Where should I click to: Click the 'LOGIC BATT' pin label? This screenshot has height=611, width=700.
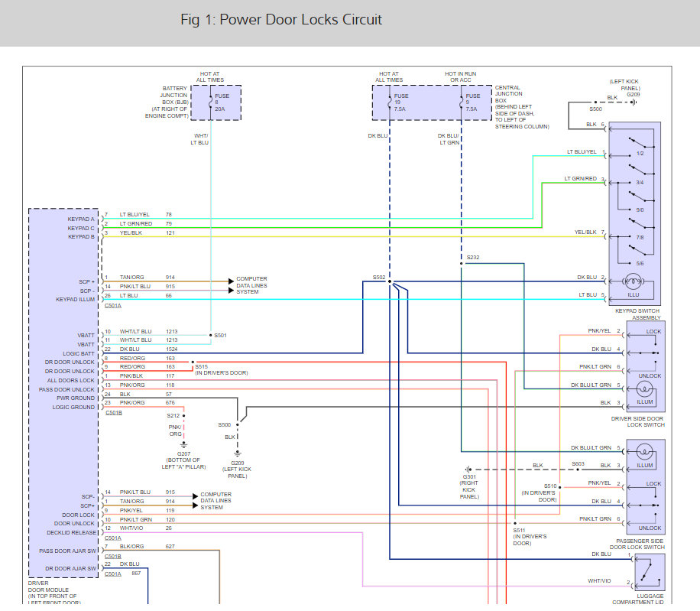pyautogui.click(x=79, y=353)
